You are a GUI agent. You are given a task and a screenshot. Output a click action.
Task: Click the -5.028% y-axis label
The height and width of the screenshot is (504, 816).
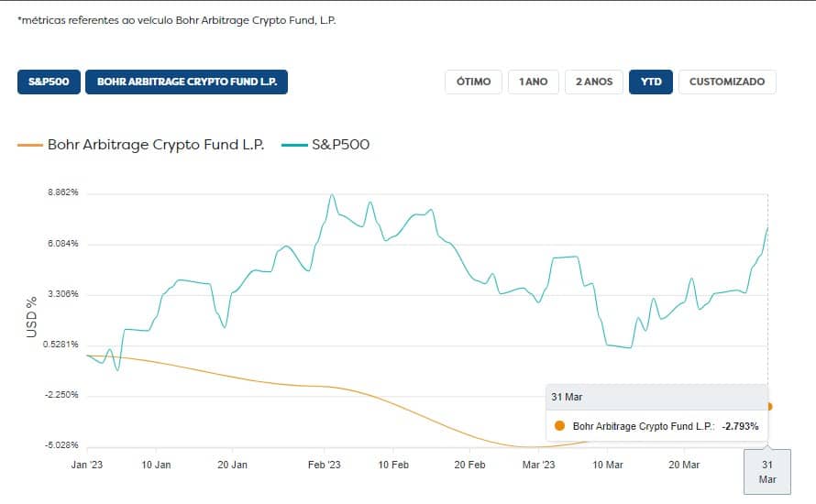(61, 445)
